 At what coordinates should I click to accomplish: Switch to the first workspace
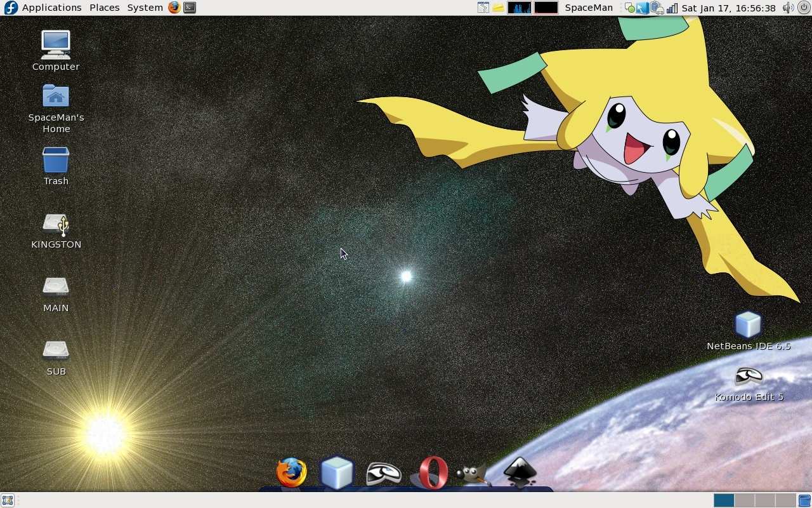coord(724,500)
